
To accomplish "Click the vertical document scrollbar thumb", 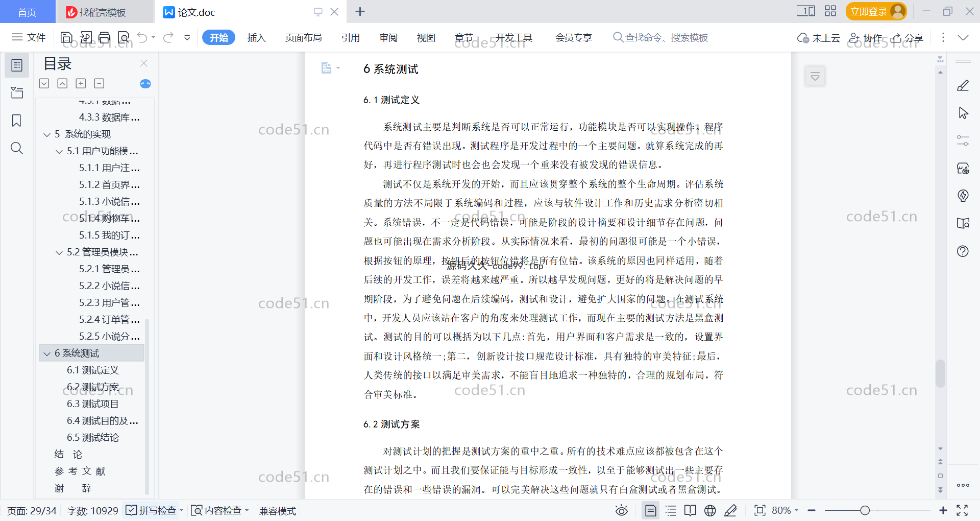I will [940, 373].
